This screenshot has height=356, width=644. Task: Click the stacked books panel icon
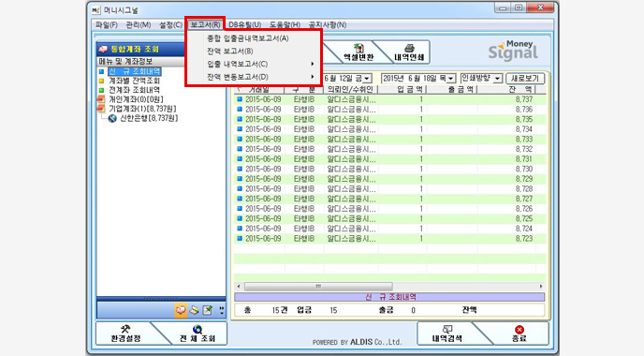tap(195, 310)
